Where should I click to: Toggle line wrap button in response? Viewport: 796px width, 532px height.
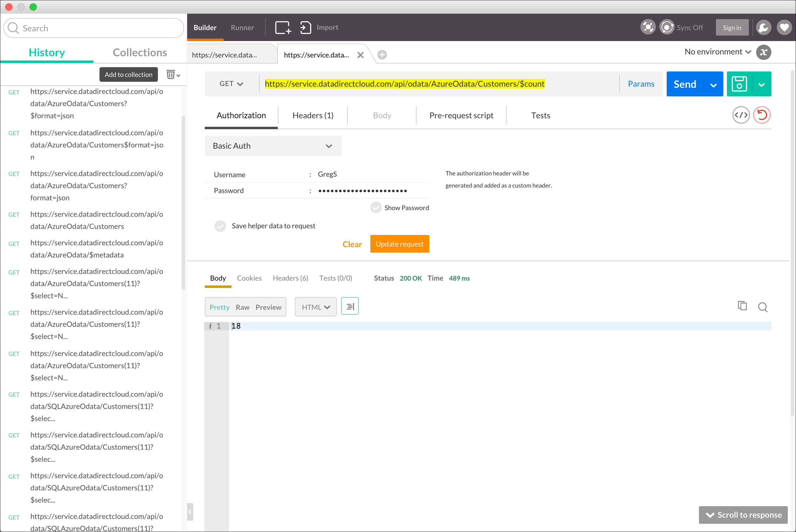(350, 306)
